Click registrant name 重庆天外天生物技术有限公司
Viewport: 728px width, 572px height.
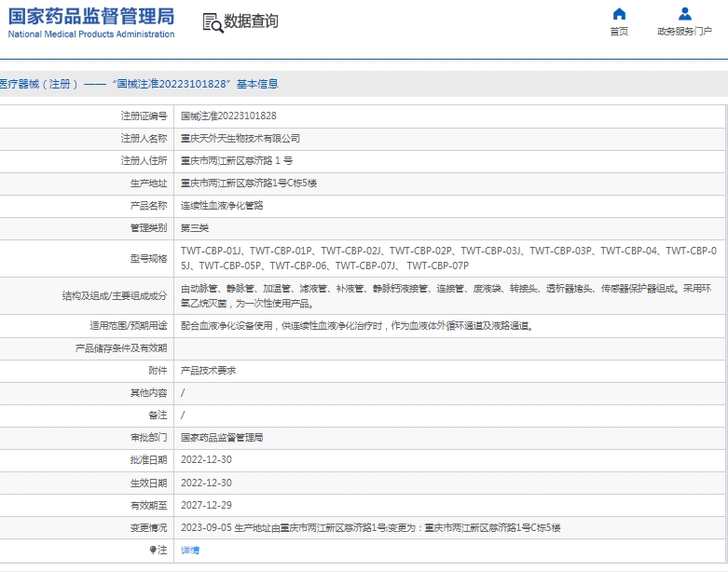coord(240,138)
